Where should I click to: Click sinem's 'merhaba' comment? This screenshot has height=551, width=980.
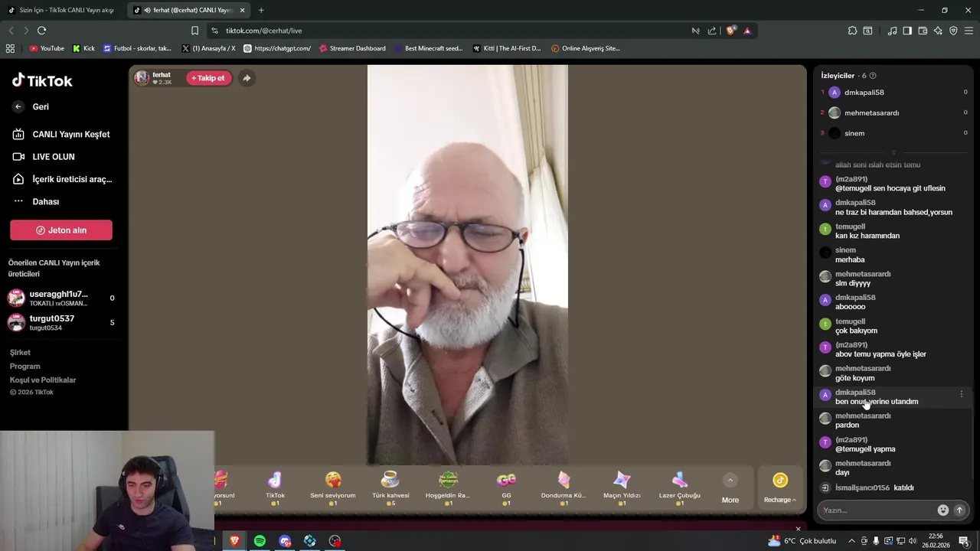pyautogui.click(x=850, y=260)
